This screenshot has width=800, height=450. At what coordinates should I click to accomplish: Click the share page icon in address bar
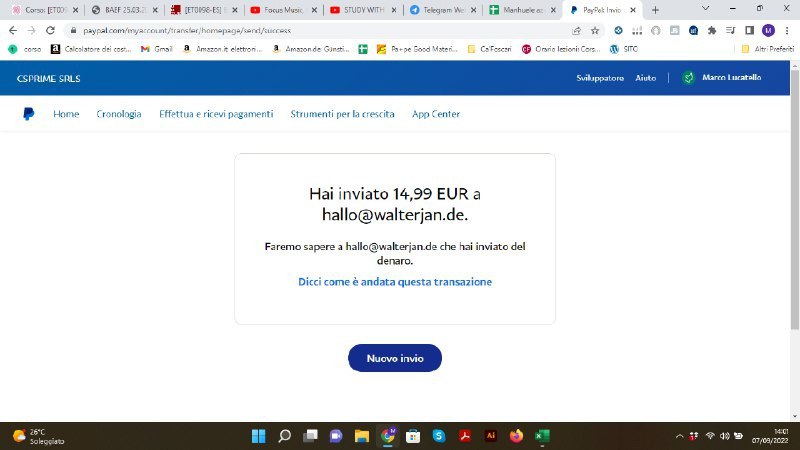[x=577, y=31]
